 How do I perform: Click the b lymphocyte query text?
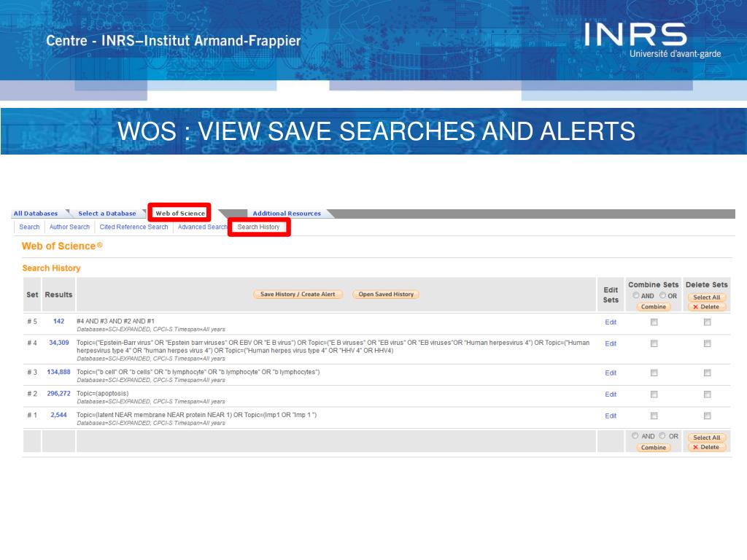pyautogui.click(x=198, y=372)
